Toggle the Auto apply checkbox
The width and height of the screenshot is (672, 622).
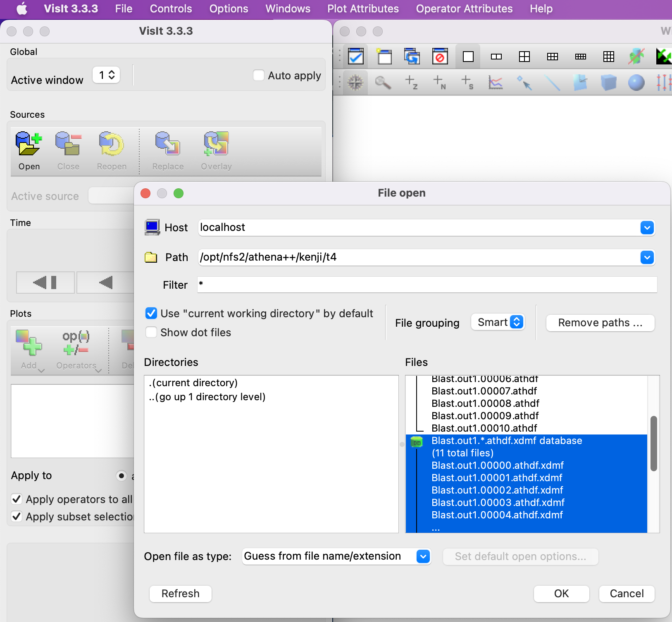point(259,75)
